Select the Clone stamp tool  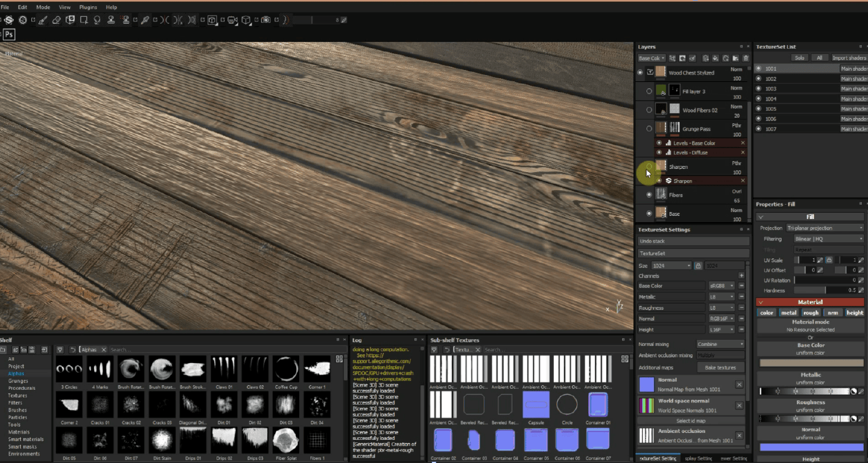[111, 20]
